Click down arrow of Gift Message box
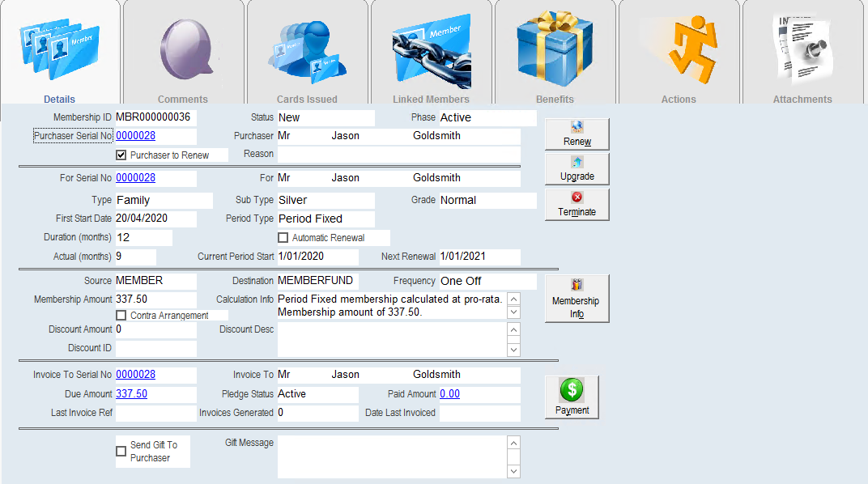This screenshot has height=484, width=868. 513,471
